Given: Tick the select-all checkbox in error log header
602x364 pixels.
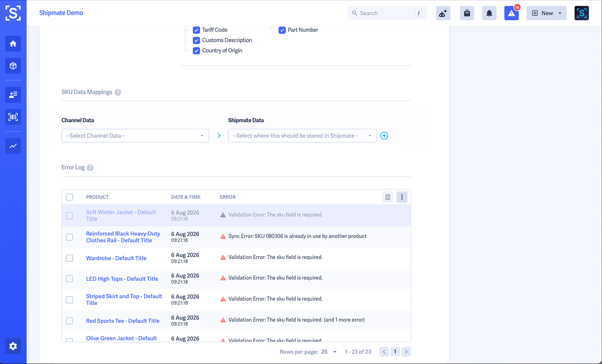Looking at the screenshot, I should pyautogui.click(x=69, y=197).
